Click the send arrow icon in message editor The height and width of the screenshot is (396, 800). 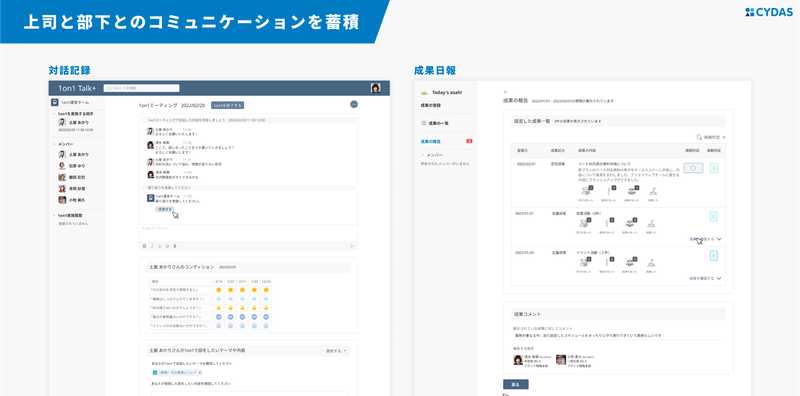pos(352,246)
